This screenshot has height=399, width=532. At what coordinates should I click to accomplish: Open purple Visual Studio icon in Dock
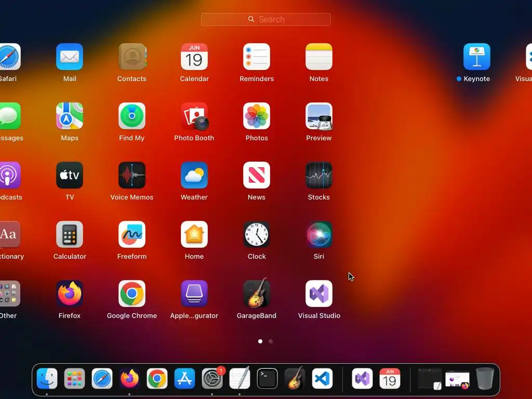(362, 378)
